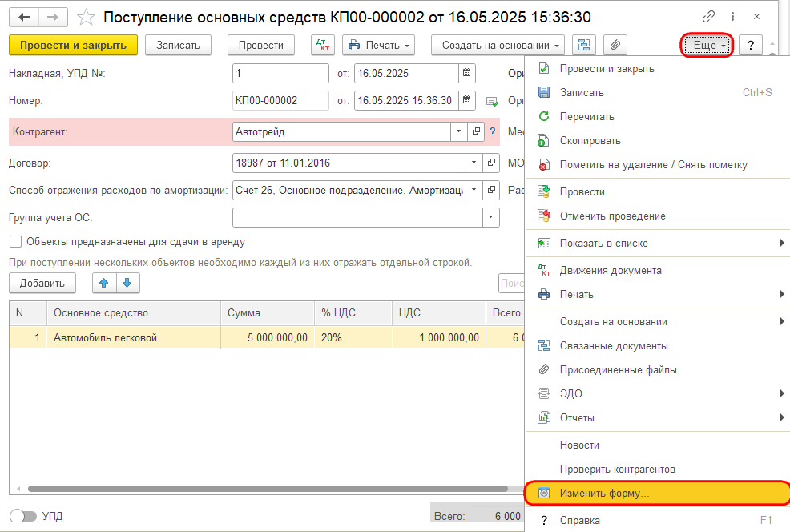
Task: Open the title bar three-dot menu
Action: click(x=732, y=17)
